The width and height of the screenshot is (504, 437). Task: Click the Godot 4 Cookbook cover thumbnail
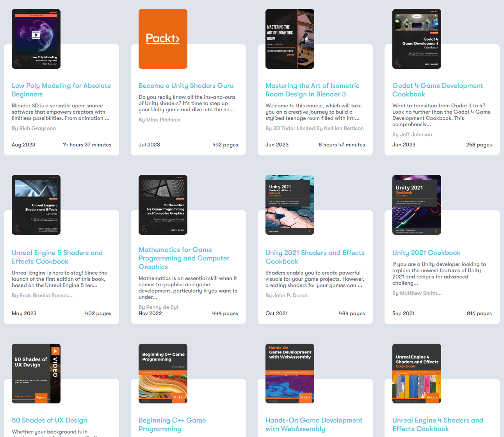click(417, 39)
